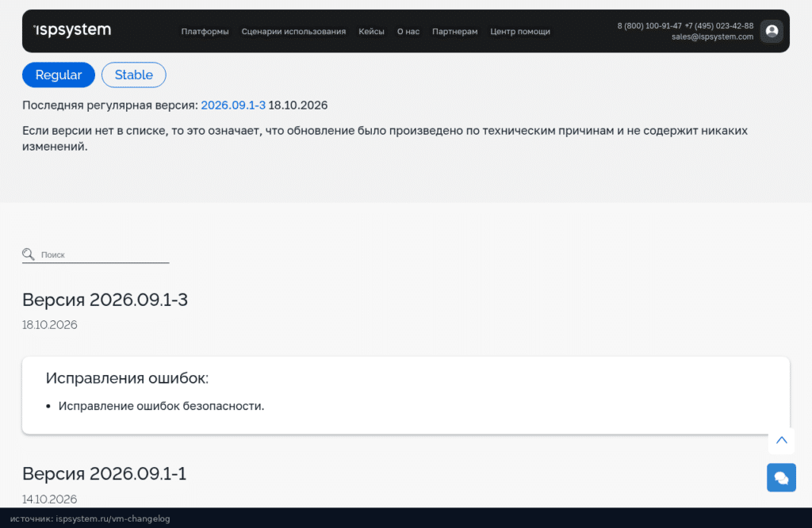Select heading Версия 2026.09.1-1

click(x=104, y=473)
